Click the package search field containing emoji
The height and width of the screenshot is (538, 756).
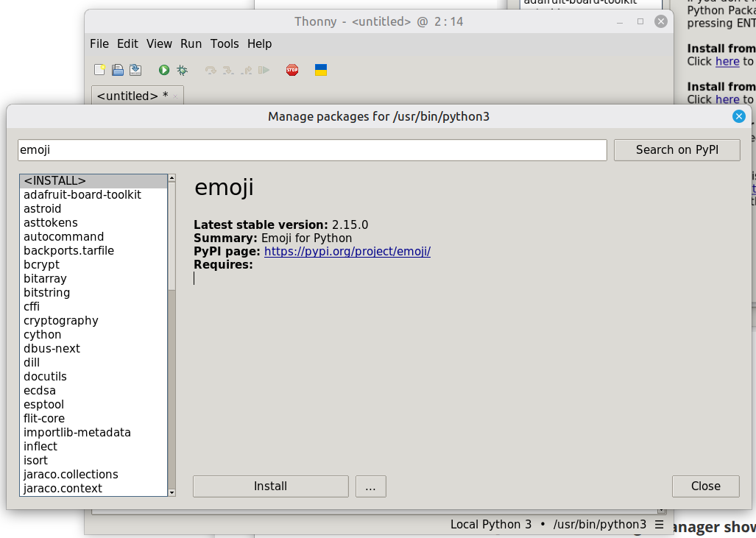pos(312,150)
